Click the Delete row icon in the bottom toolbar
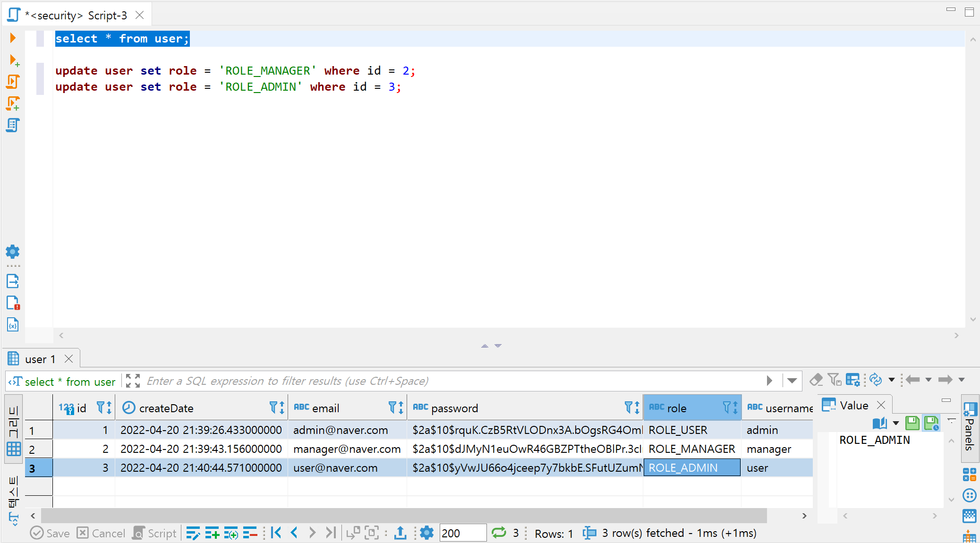This screenshot has width=980, height=543. (x=249, y=533)
